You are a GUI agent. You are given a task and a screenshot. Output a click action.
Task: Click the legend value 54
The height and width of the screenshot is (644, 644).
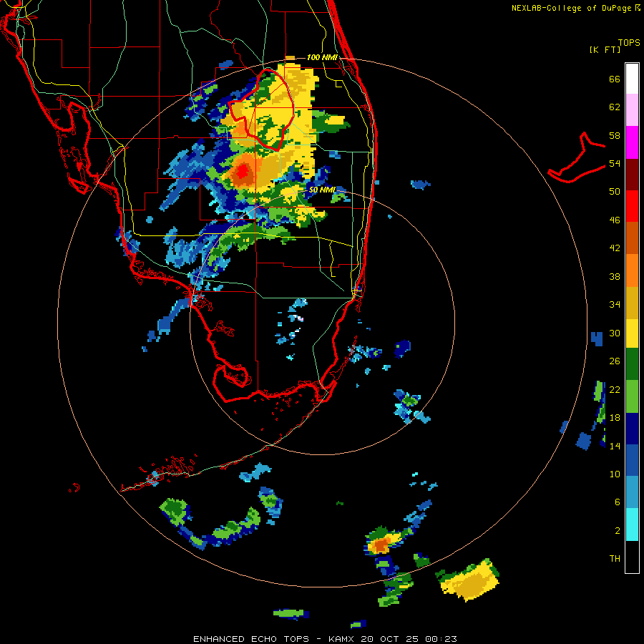click(x=615, y=163)
